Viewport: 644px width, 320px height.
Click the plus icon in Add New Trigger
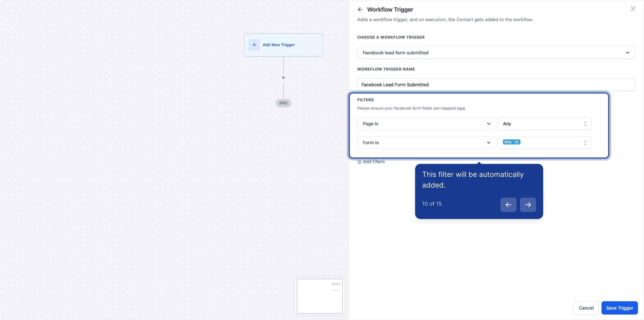(x=254, y=45)
